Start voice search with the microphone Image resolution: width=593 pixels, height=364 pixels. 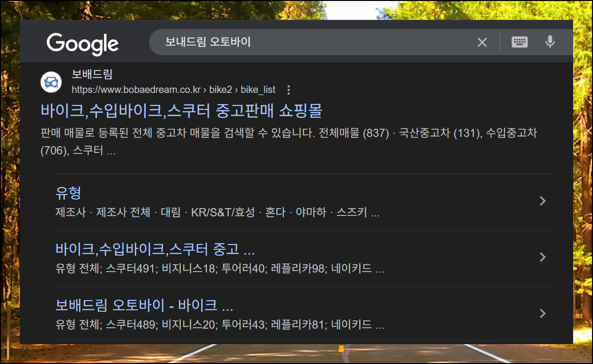[x=550, y=42]
